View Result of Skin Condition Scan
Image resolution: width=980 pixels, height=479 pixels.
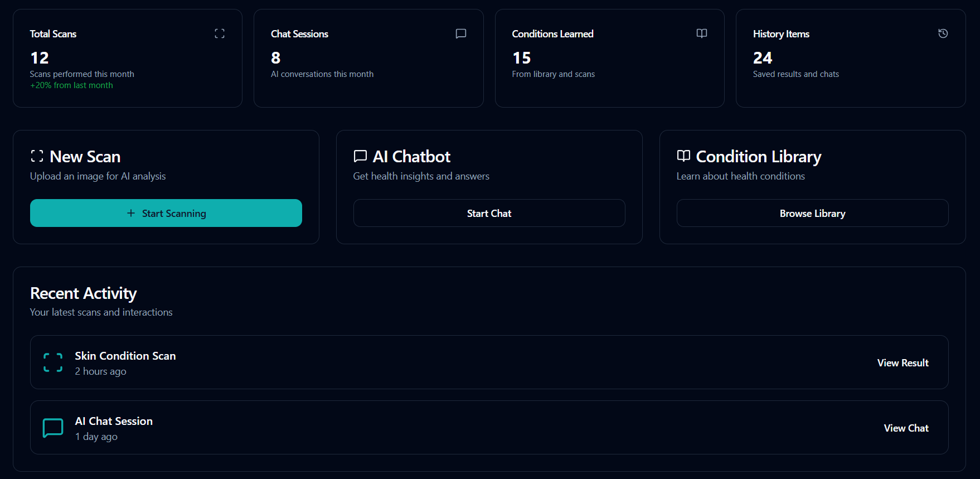coord(903,362)
